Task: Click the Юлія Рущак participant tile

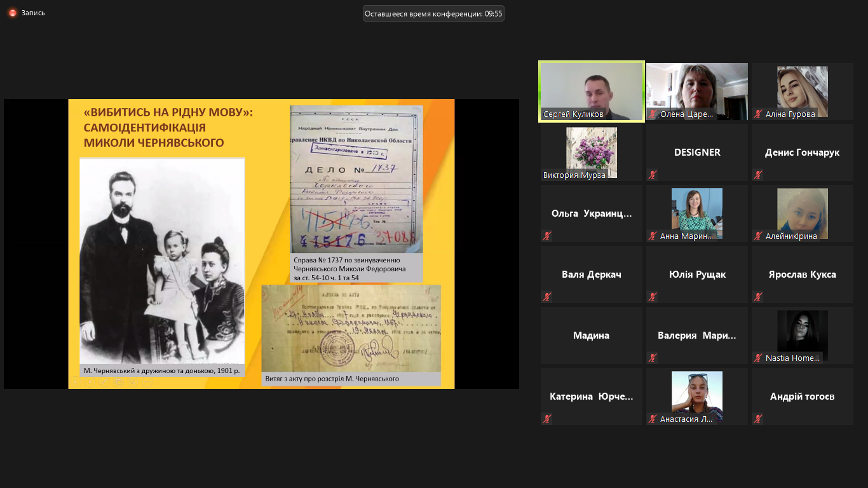Action: (x=696, y=274)
